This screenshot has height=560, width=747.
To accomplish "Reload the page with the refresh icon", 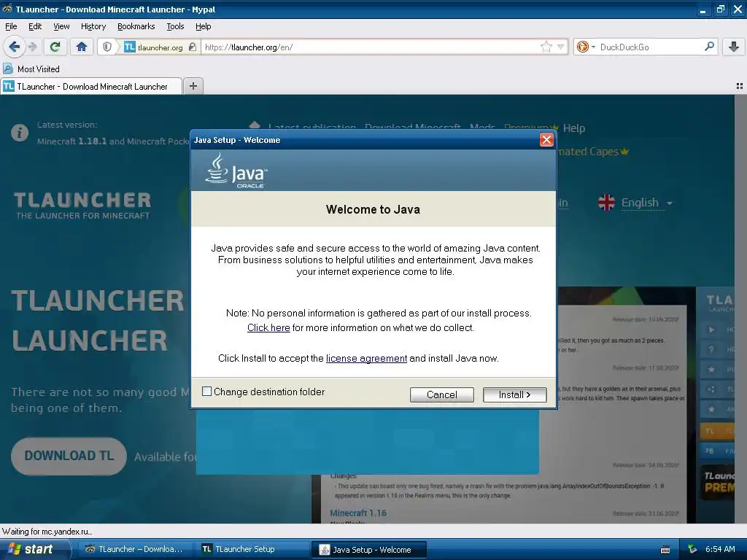I will 55,47.
